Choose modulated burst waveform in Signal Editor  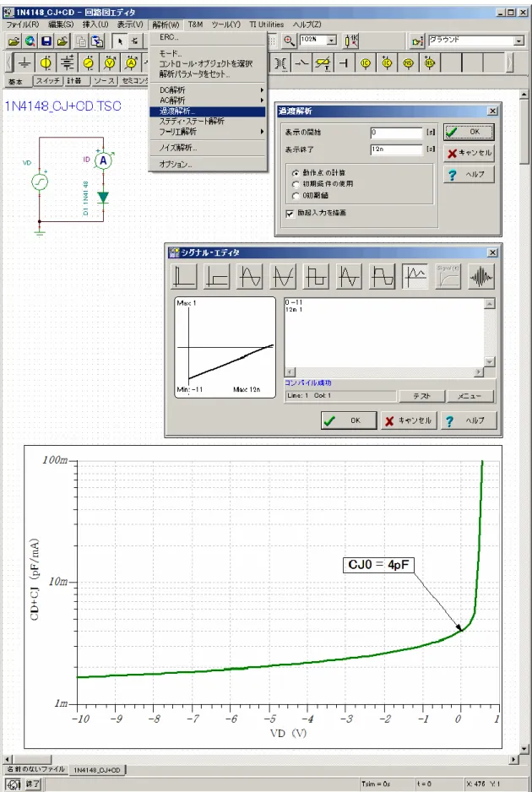click(481, 276)
